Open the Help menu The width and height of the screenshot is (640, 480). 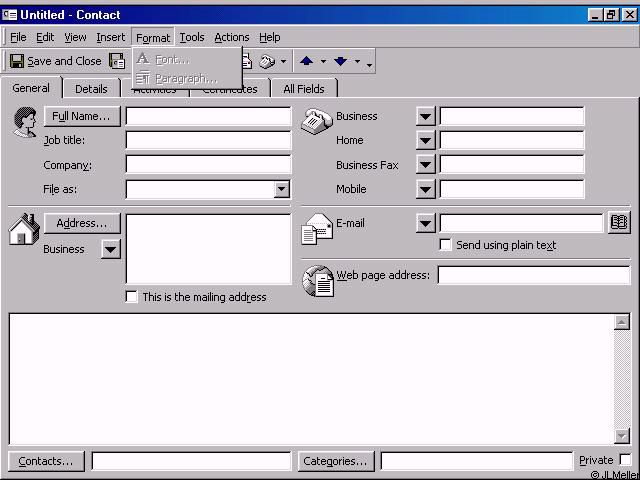point(270,37)
